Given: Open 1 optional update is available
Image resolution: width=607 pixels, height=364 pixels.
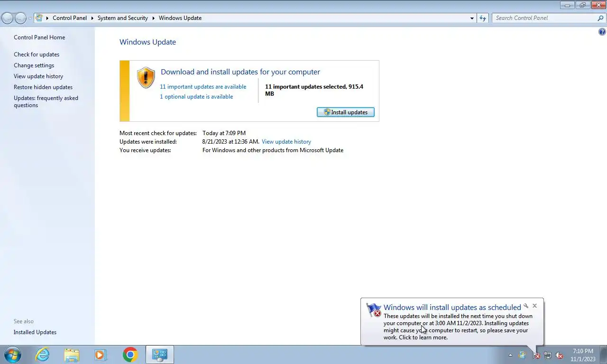Looking at the screenshot, I should pyautogui.click(x=196, y=97).
